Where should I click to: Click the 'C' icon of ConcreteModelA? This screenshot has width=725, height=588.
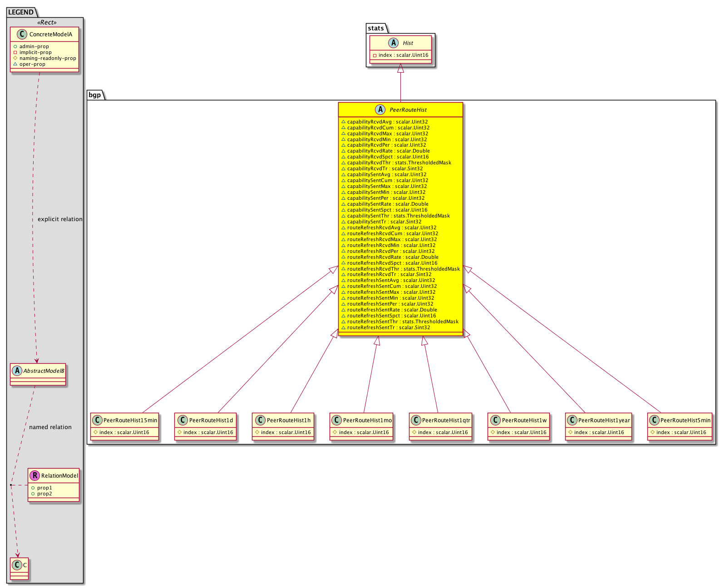click(x=22, y=35)
